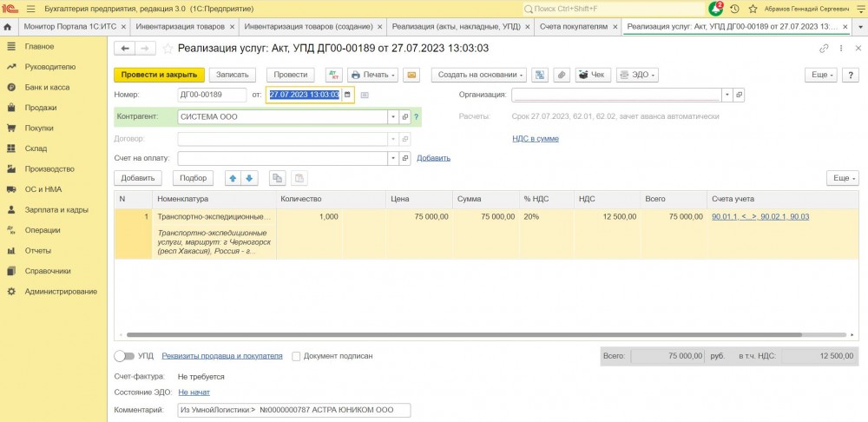Toggle the УПД switch
868x422 pixels.
click(124, 356)
